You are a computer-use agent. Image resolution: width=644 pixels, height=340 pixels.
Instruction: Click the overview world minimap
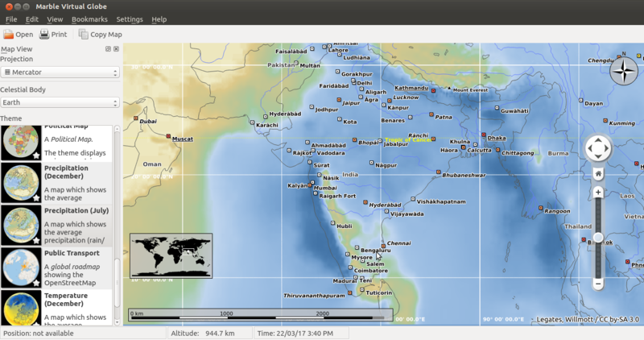(x=171, y=255)
